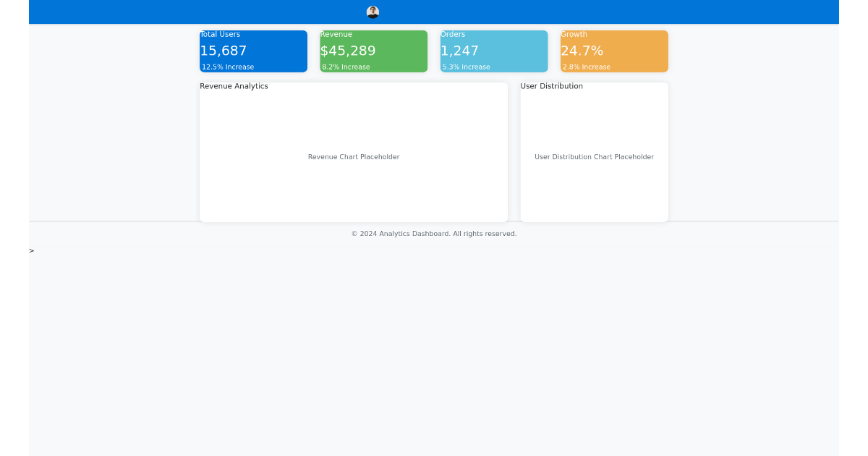Open the Orders stat card

(493, 51)
